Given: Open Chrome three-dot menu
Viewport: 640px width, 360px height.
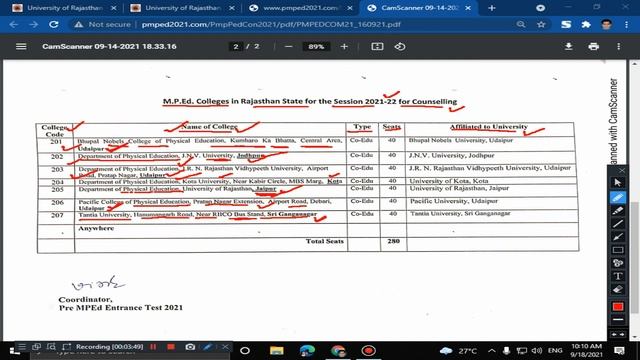Looking at the screenshot, I should [627, 24].
